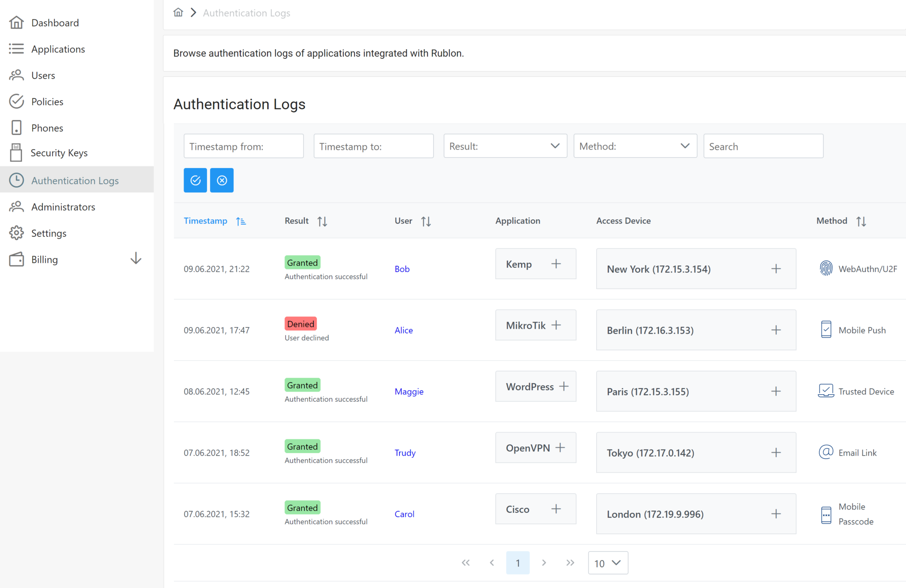Open the Method filter dropdown
Screen dimensions: 906x588
pyautogui.click(x=635, y=146)
